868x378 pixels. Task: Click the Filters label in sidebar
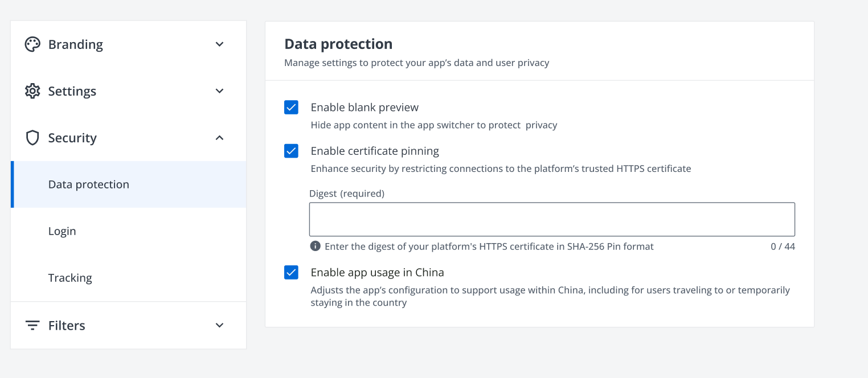click(67, 326)
